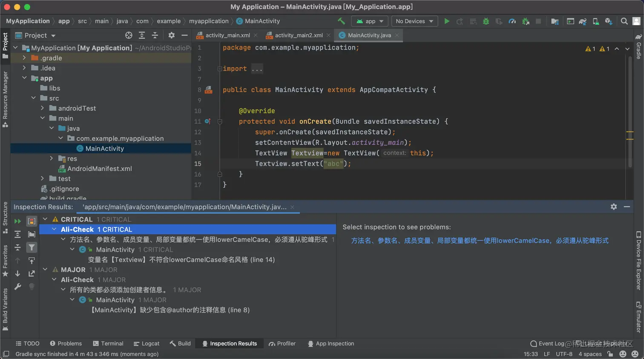
Task: Click the Make Project hammer icon
Action: point(341,21)
